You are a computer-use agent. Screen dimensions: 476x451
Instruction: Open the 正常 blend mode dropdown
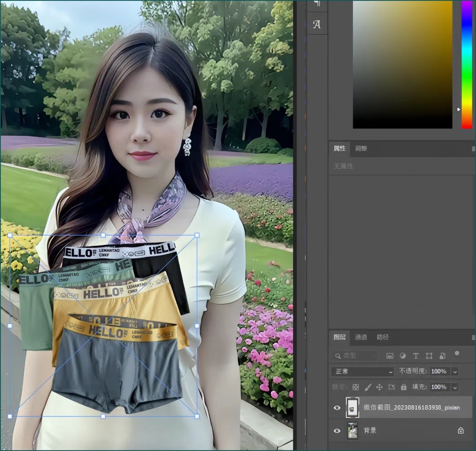click(x=362, y=372)
